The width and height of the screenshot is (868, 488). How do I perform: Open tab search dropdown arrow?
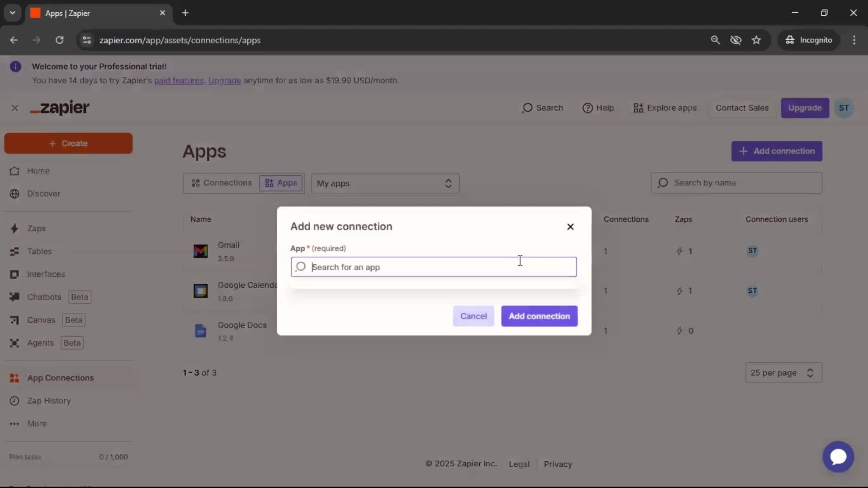(x=12, y=13)
